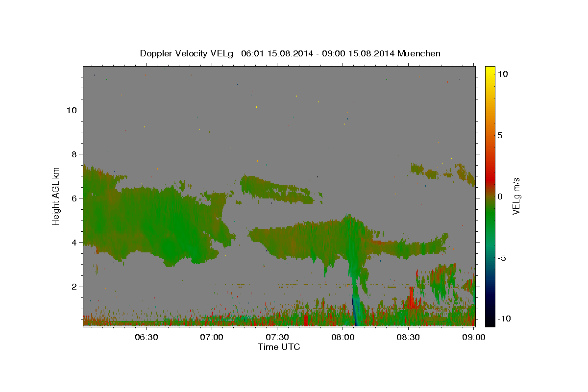Screen dimensions: 588x392
Task: Click the 07:30 time tick label
Action: tap(277, 337)
